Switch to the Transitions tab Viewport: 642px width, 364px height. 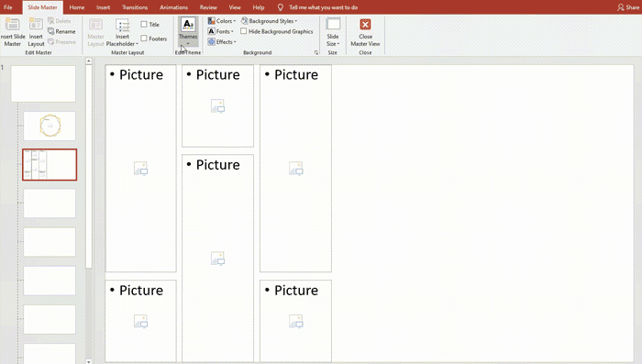[135, 7]
